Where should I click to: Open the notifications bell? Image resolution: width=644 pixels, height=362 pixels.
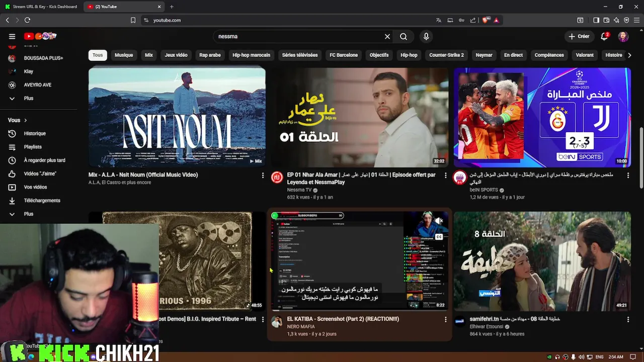[x=605, y=36]
